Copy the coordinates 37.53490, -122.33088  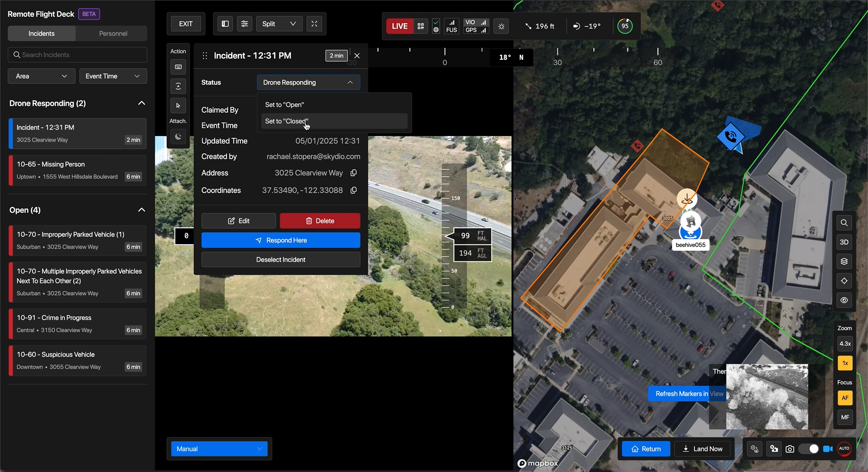[x=354, y=190]
